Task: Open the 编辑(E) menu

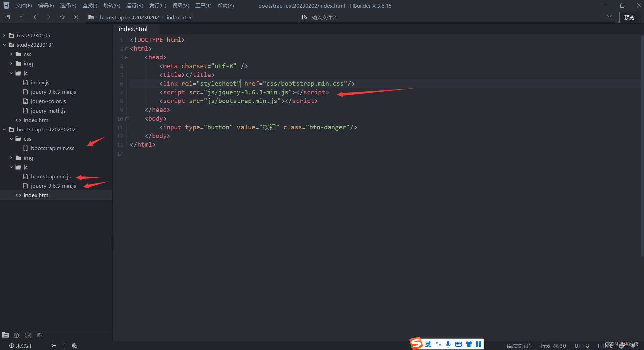Action: [46, 6]
